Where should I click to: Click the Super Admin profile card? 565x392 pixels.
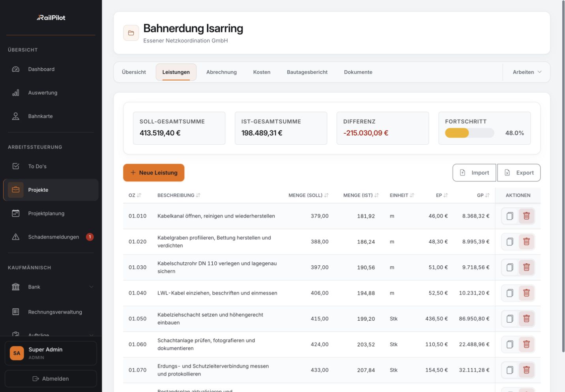tap(51, 353)
